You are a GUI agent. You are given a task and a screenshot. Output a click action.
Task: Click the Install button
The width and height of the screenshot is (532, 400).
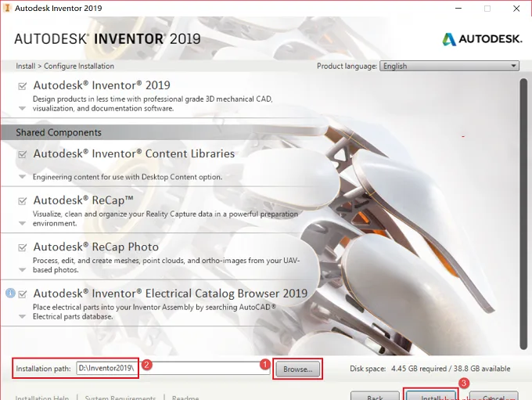tap(431, 395)
